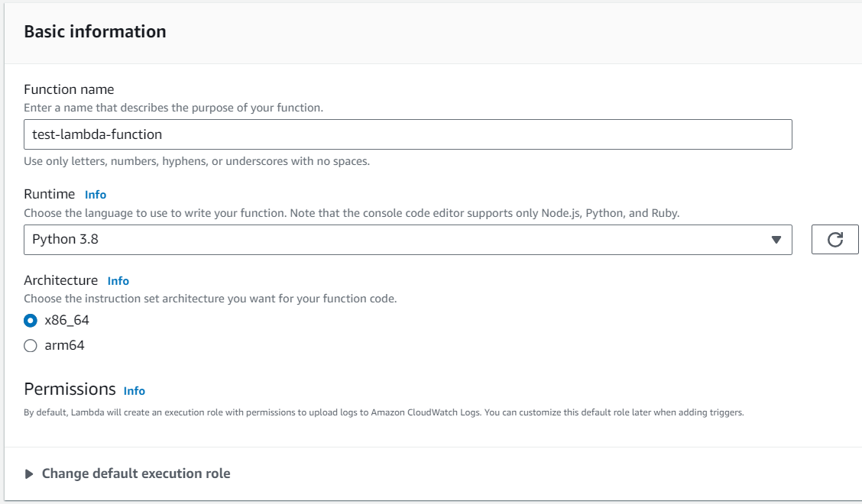Image resolution: width=862 pixels, height=504 pixels.
Task: Click the x86_64 option label text
Action: [66, 320]
